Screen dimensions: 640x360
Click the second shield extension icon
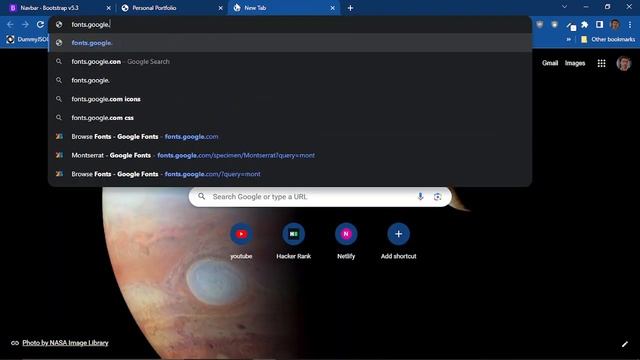554,24
